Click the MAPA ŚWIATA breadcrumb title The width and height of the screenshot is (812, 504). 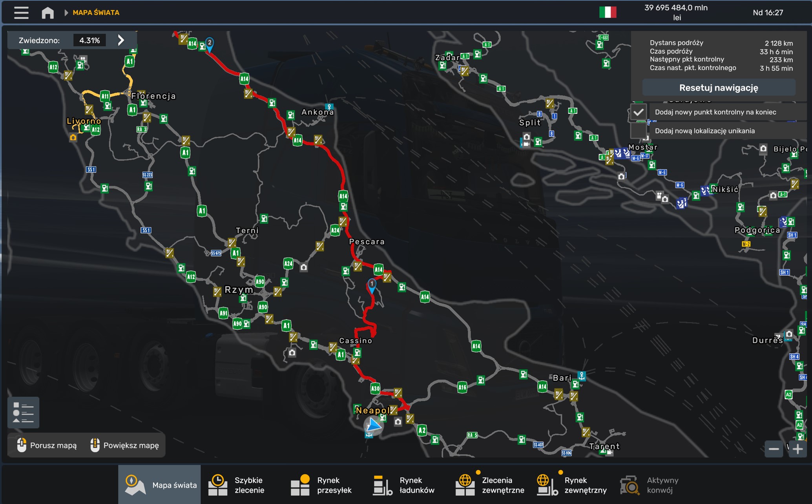96,13
